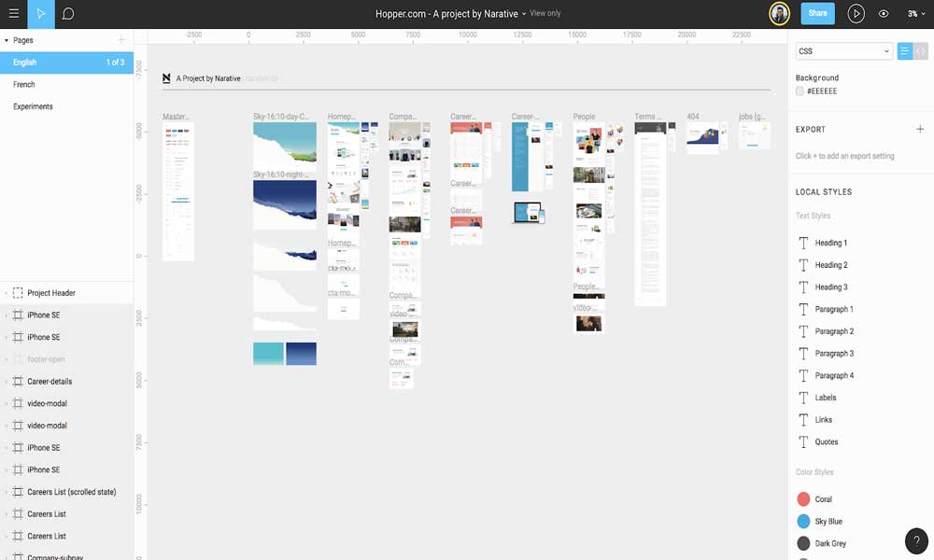The height and width of the screenshot is (560, 934).
Task: Click the frame icon beside Career-details layer
Action: (x=16, y=381)
